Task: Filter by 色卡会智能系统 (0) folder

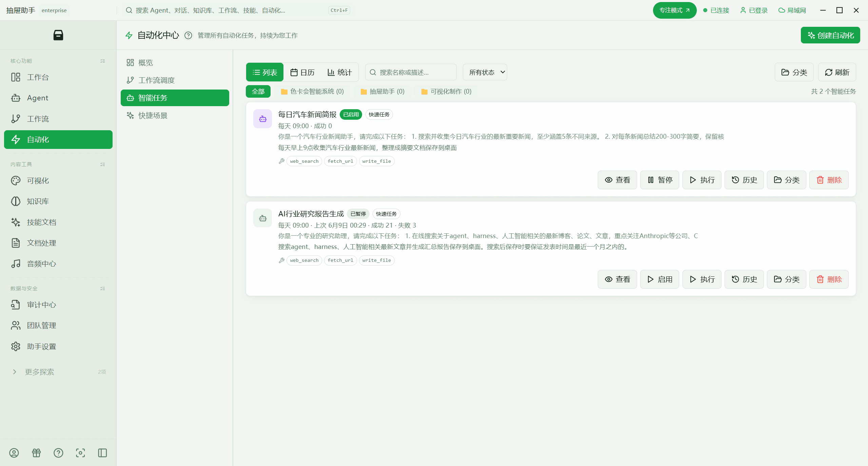Action: pos(312,91)
